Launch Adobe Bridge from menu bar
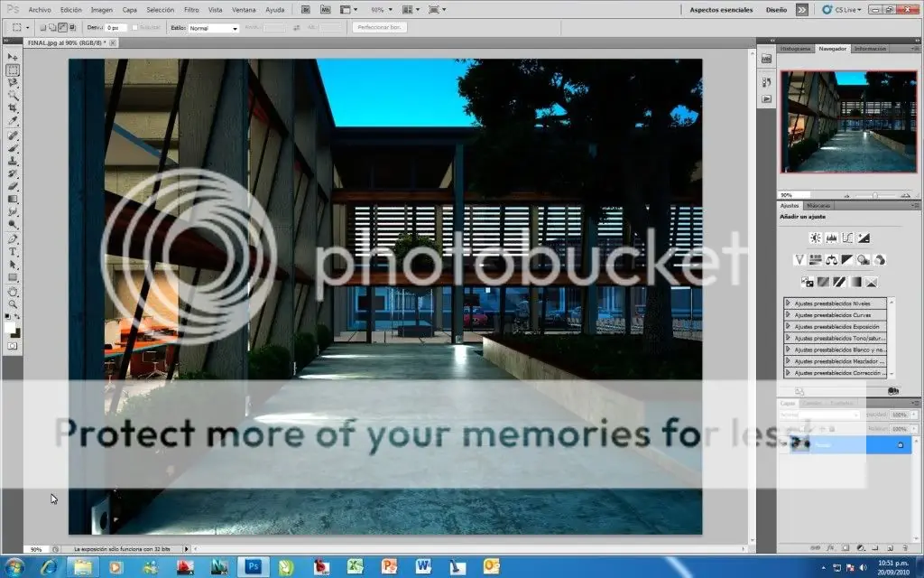Screen dimensions: 924x578 point(305,9)
